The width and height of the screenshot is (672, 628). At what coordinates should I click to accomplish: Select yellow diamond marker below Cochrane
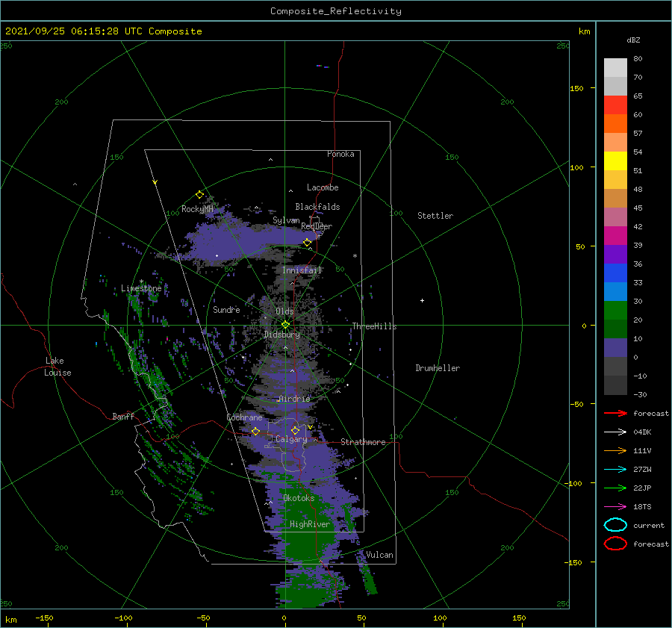point(255,431)
